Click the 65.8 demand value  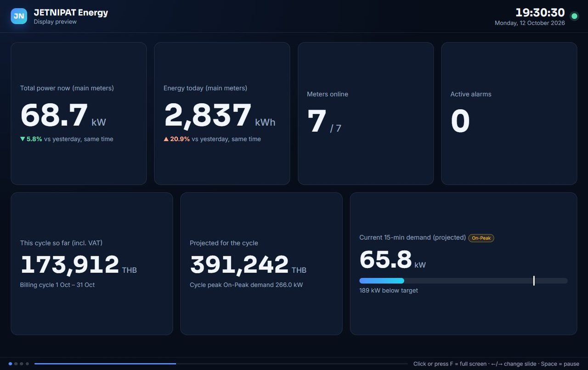tap(385, 260)
